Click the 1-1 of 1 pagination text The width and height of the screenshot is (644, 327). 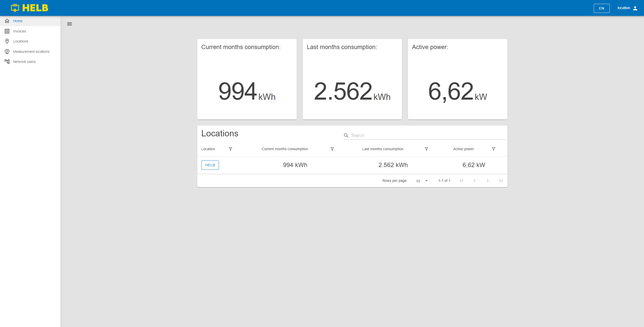[444, 181]
